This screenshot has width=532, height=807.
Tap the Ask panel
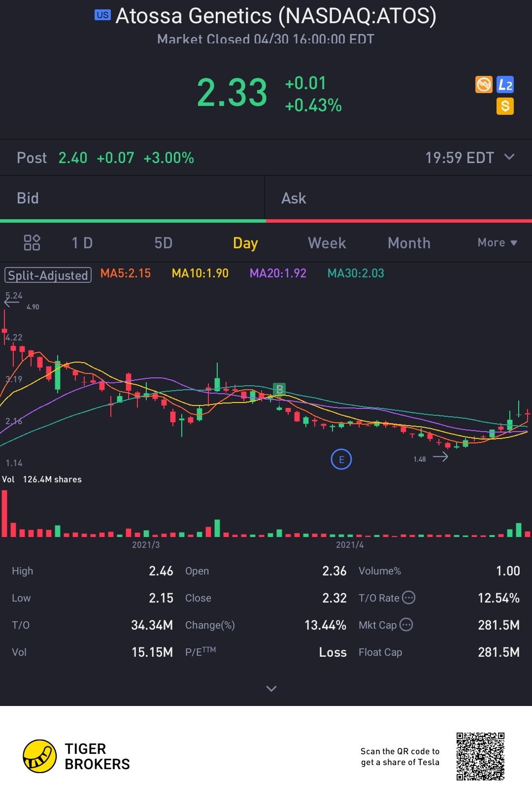(x=399, y=198)
